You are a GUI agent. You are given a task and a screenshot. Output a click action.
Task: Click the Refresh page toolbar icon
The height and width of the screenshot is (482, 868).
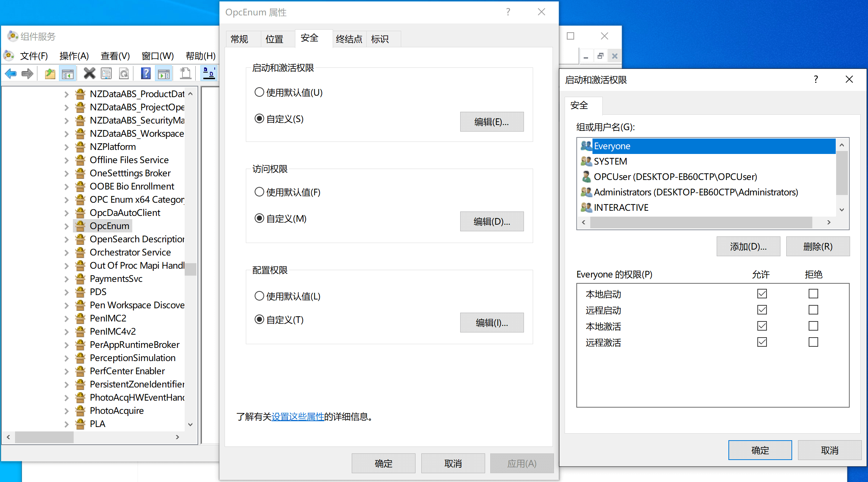point(124,74)
